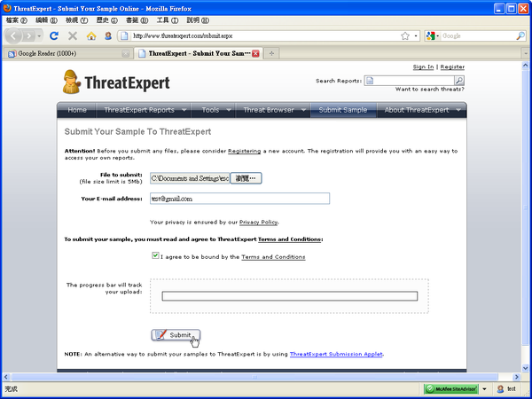Reload the page with the Refresh icon
Screen dimensions: 532x399
(x=54, y=35)
